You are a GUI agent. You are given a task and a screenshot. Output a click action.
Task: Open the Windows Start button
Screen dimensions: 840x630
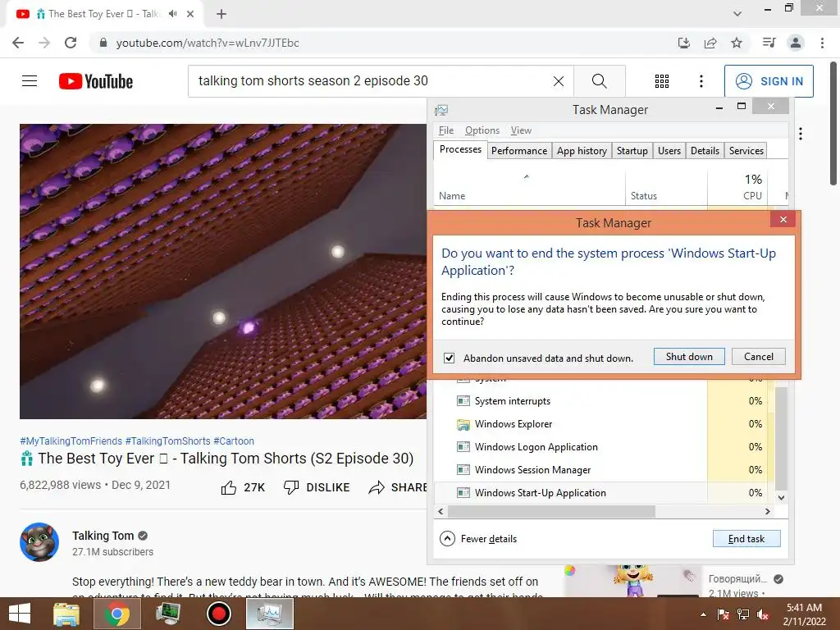pyautogui.click(x=20, y=614)
